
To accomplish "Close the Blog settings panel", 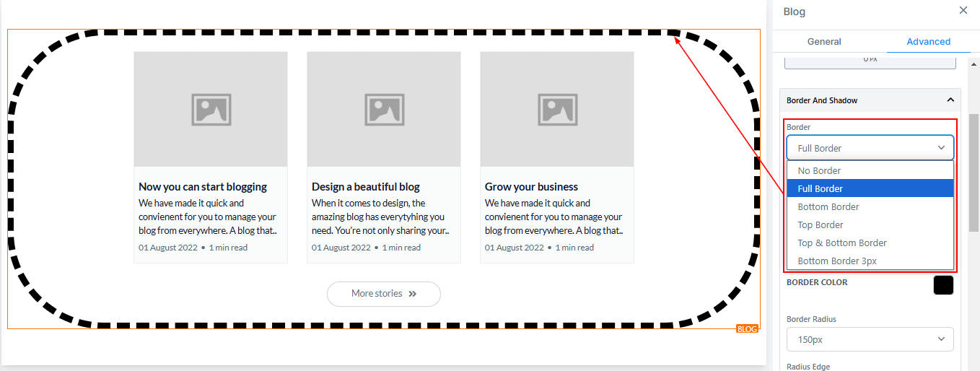I will click(x=963, y=10).
